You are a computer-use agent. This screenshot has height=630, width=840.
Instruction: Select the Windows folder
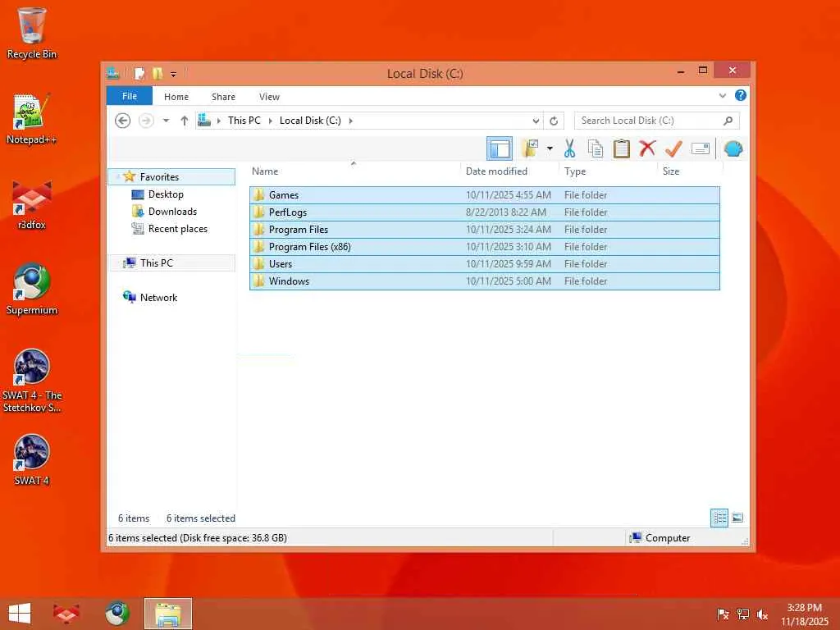(484, 281)
